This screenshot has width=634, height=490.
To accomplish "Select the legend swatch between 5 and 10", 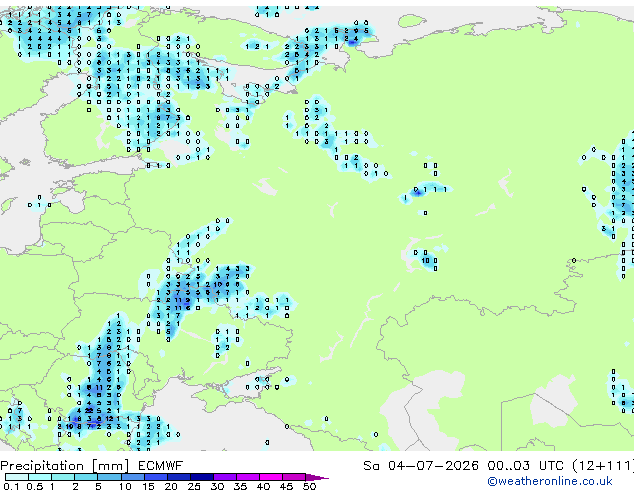I will [109, 477].
